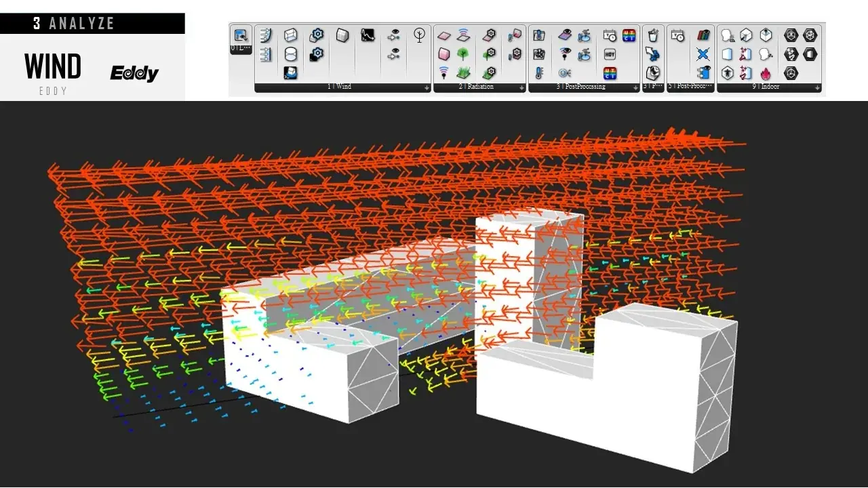This screenshot has width=868, height=488.
Task: Expand the Wind panel dropdown arrow
Action: pyautogui.click(x=427, y=87)
